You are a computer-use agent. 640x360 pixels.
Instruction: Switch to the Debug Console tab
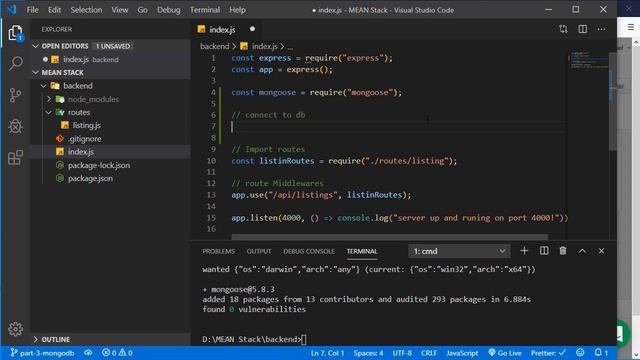click(x=309, y=251)
